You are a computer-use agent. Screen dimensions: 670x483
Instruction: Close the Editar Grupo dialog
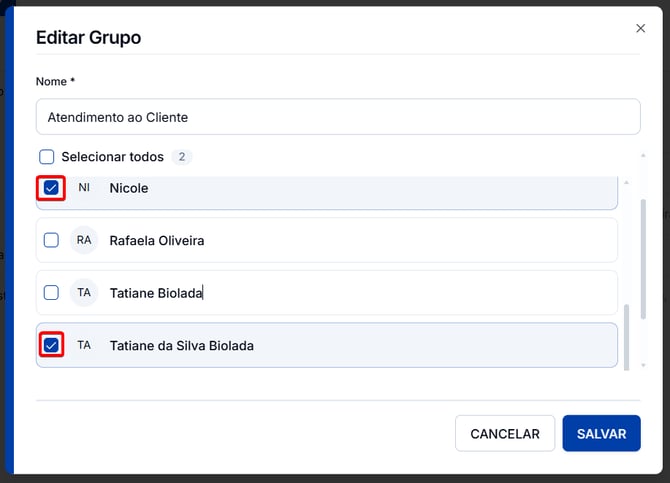(x=640, y=28)
